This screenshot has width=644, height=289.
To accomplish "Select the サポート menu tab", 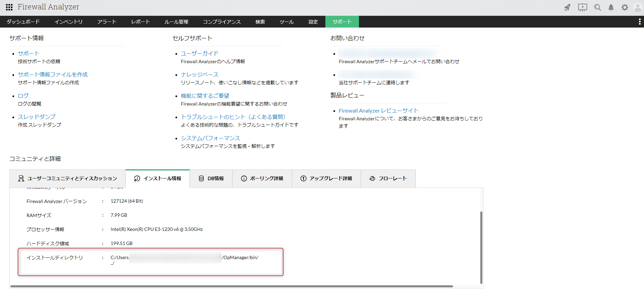I will coord(342,22).
